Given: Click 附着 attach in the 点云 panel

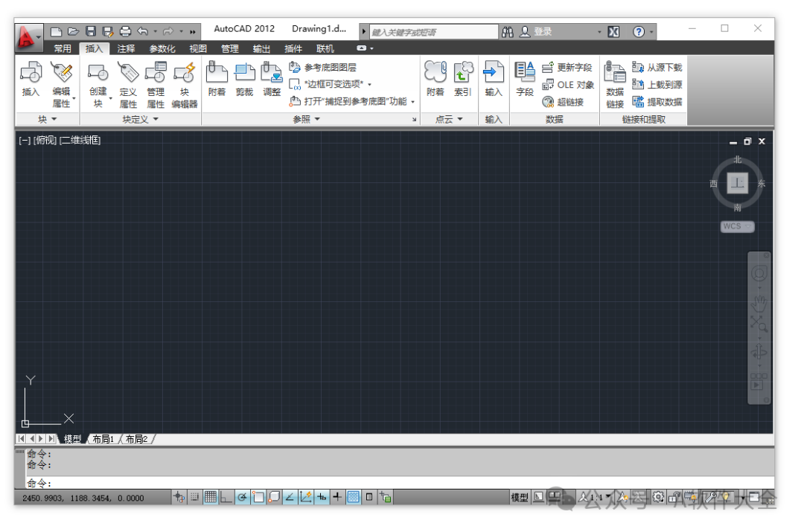Looking at the screenshot, I should pyautogui.click(x=435, y=79).
